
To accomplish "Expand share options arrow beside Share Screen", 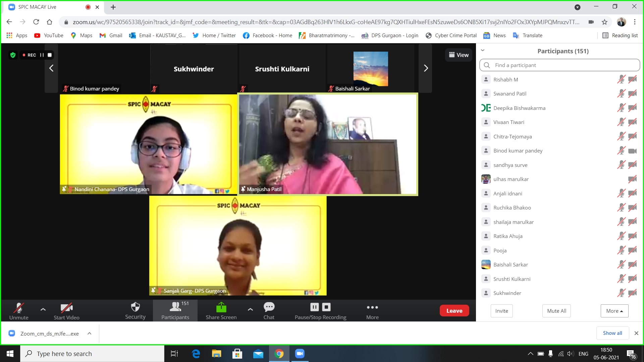I will [x=250, y=309].
